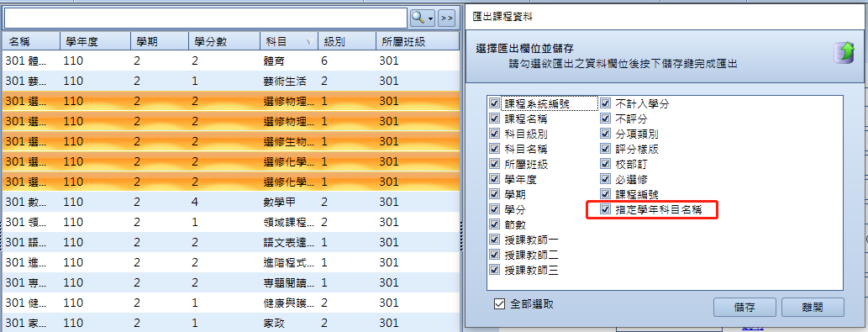Select the 體育 course row
This screenshot has height=332, width=868.
point(230,61)
